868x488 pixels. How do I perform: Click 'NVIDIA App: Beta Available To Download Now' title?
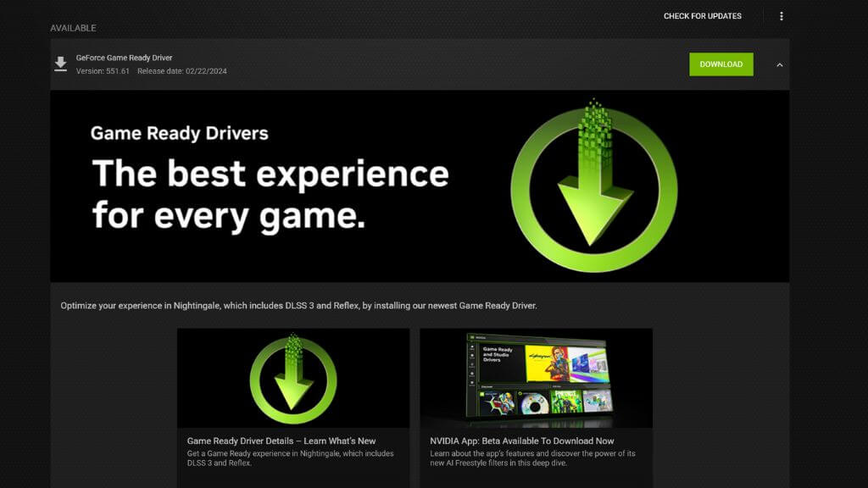pos(522,441)
